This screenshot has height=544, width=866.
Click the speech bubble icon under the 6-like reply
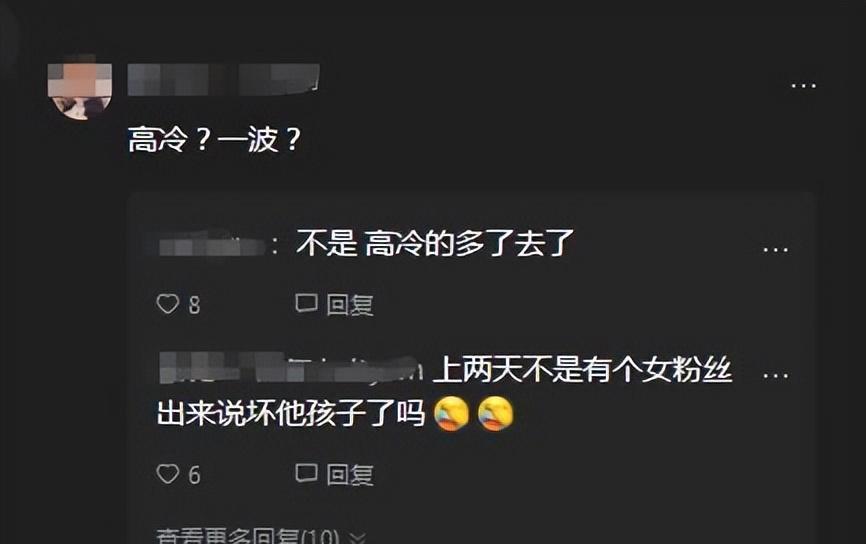click(307, 473)
